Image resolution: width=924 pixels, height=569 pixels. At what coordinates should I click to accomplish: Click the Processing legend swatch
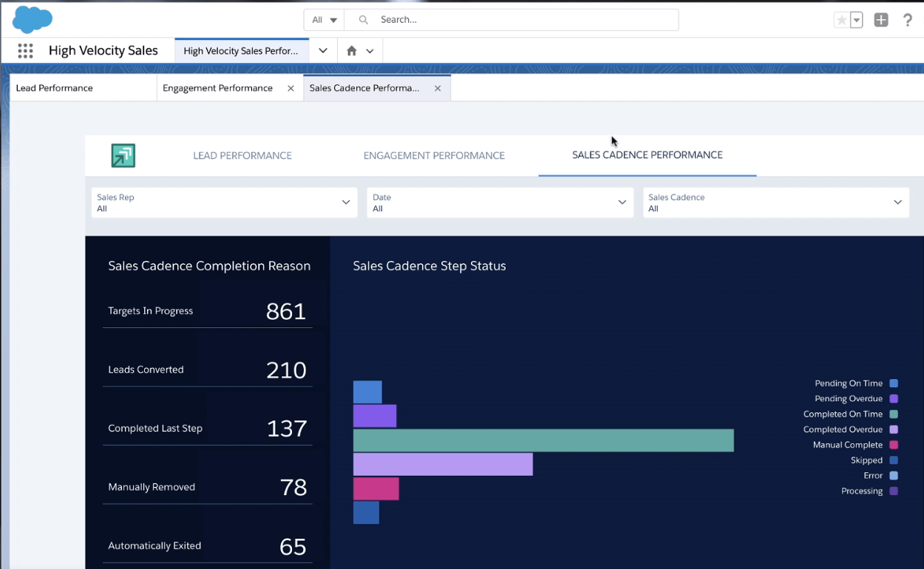(894, 491)
